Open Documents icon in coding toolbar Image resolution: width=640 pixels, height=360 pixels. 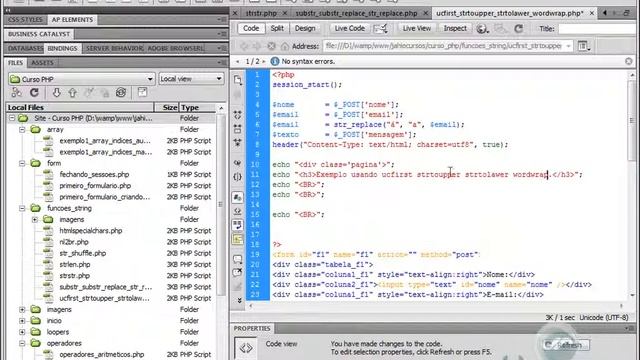238,80
